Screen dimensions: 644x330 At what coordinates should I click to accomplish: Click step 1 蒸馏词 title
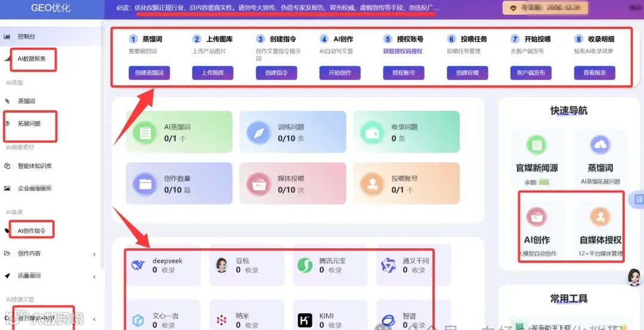coord(153,39)
